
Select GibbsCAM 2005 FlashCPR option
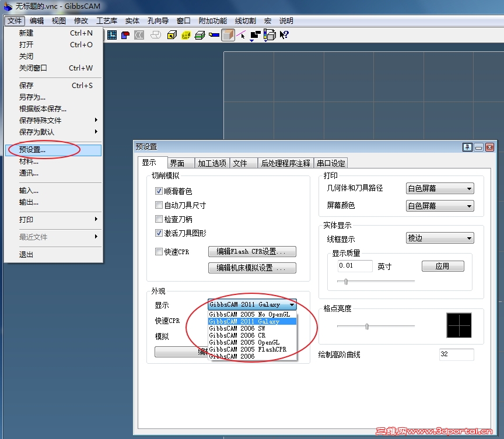[x=252, y=349]
